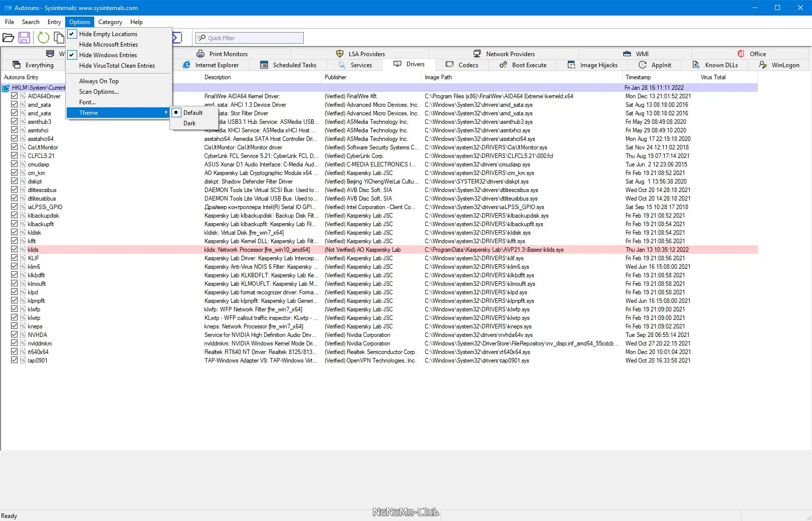This screenshot has width=812, height=521.
Task: Click the WMI toolbox icon
Action: (x=627, y=54)
